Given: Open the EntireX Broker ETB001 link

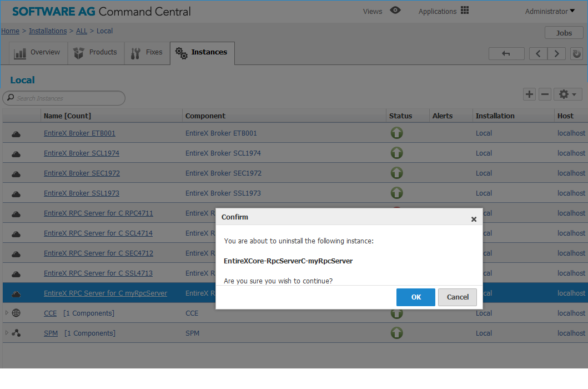Looking at the screenshot, I should [79, 133].
